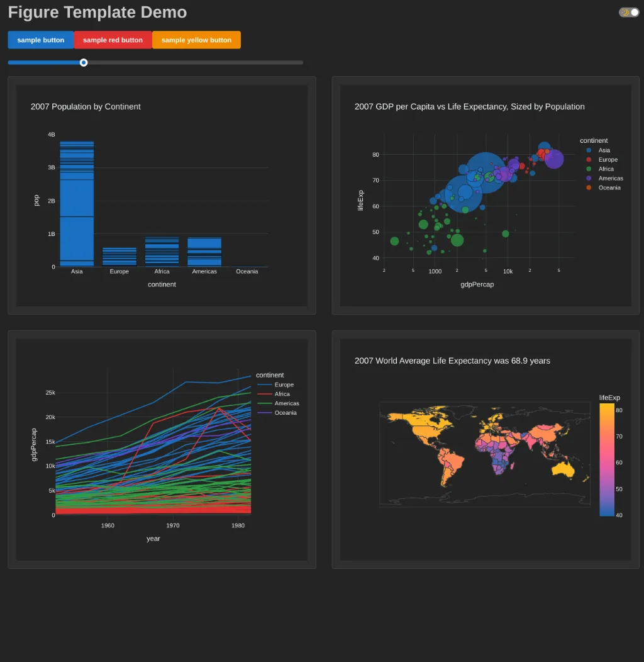The width and height of the screenshot is (644, 662).
Task: Hide Asia via the scatter plot legend
Action: click(x=604, y=150)
